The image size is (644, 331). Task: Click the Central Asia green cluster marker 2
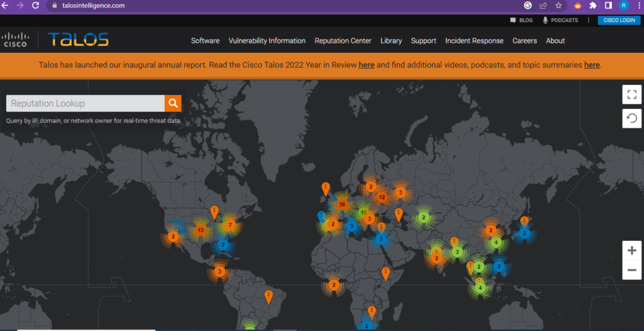pyautogui.click(x=423, y=217)
